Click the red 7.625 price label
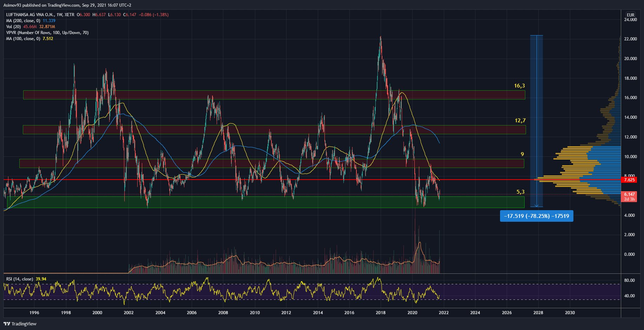This screenshot has height=330, width=644. pyautogui.click(x=629, y=180)
